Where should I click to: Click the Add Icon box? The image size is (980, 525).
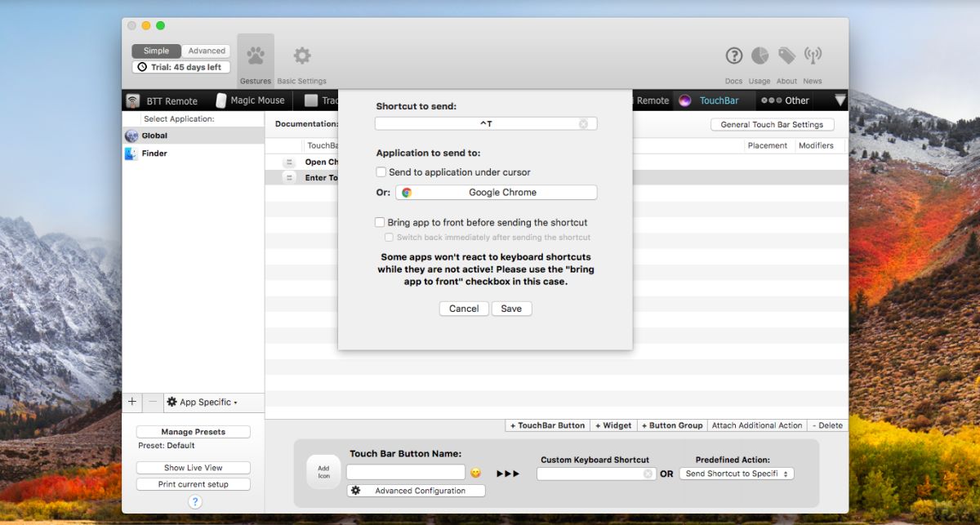click(323, 472)
